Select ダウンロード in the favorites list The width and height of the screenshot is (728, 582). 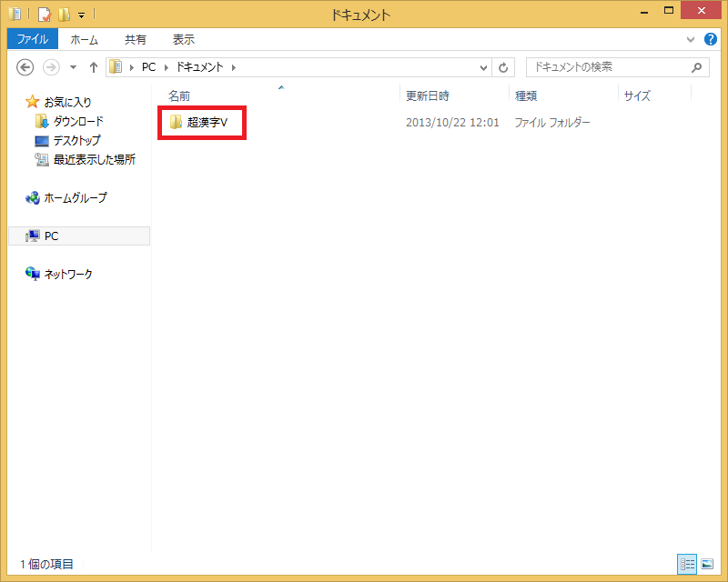click(78, 121)
